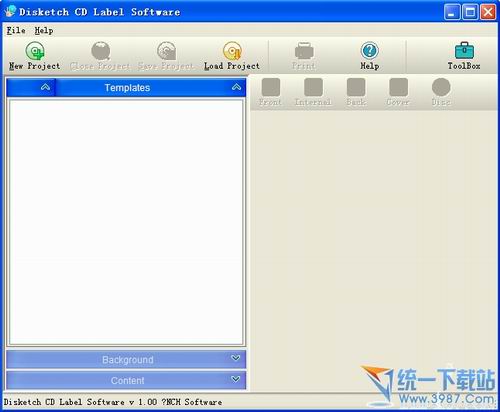Click the Disketch app icon in title bar
This screenshot has height=412, width=500.
click(x=10, y=12)
